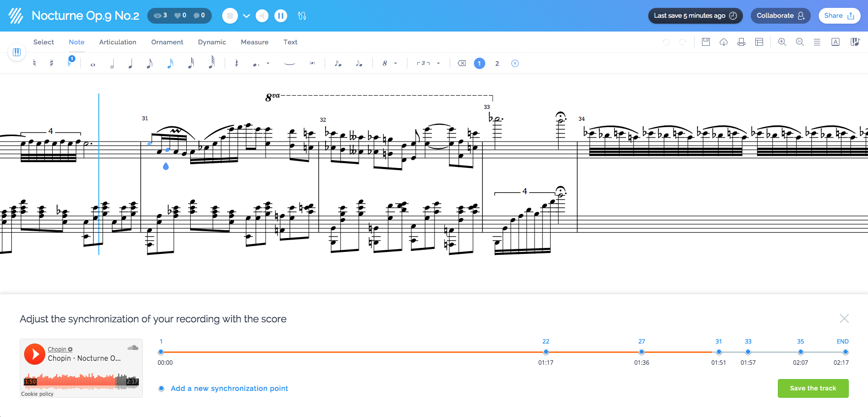Screen dimensions: 868x417
Task: Print the score
Action: [x=741, y=42]
